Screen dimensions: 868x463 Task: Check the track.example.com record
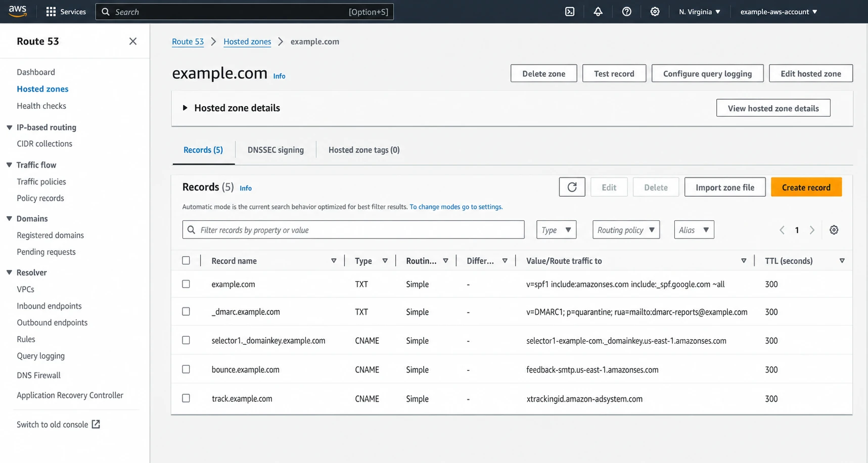(x=186, y=399)
